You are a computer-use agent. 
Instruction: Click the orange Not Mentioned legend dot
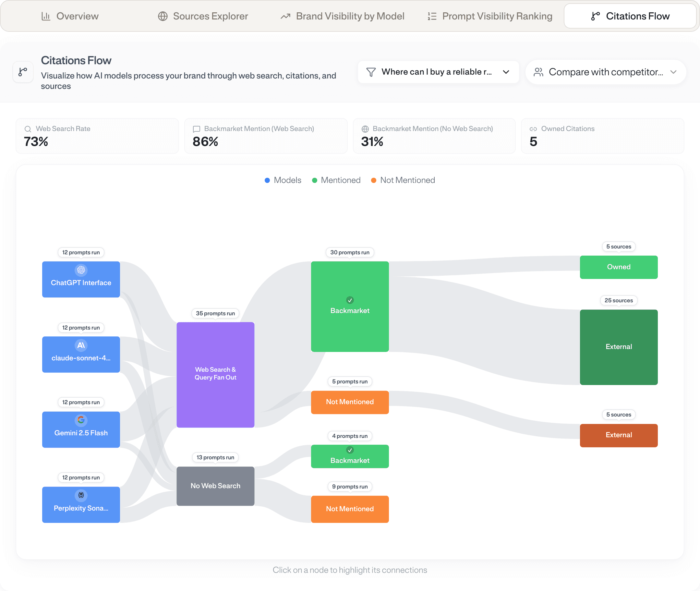point(374,181)
